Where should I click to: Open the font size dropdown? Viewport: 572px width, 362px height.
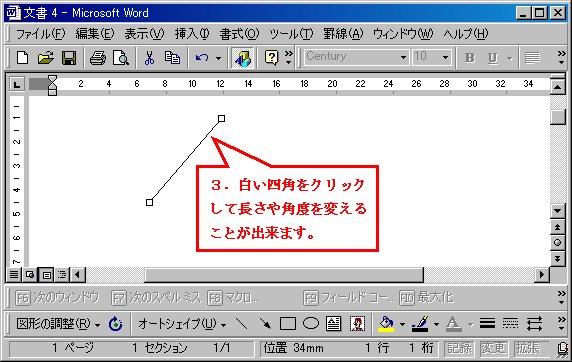(445, 57)
